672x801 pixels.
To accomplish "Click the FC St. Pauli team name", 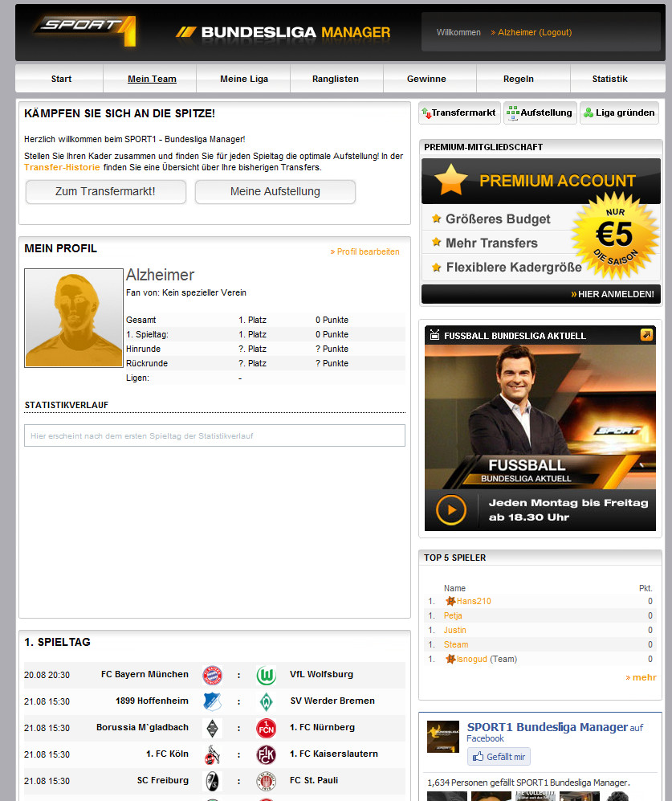I will 314,781.
